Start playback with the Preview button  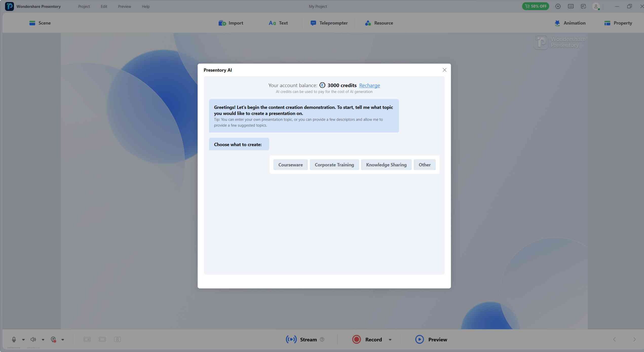click(431, 340)
